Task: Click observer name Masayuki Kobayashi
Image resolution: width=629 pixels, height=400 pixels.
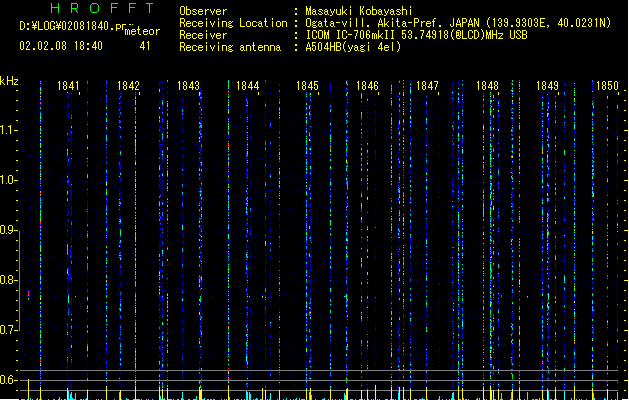Action: click(358, 11)
